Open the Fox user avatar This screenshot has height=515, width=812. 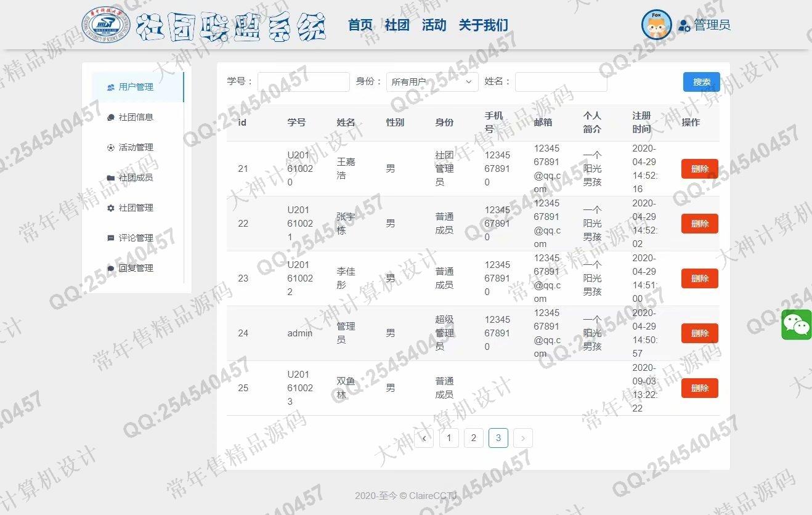[657, 25]
